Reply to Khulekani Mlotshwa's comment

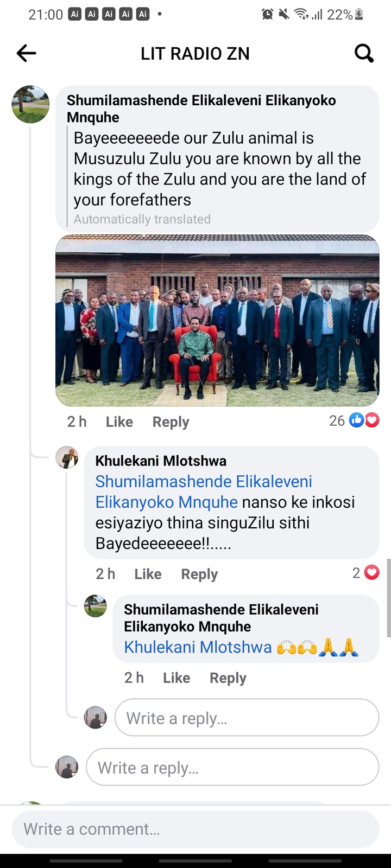[x=199, y=575]
